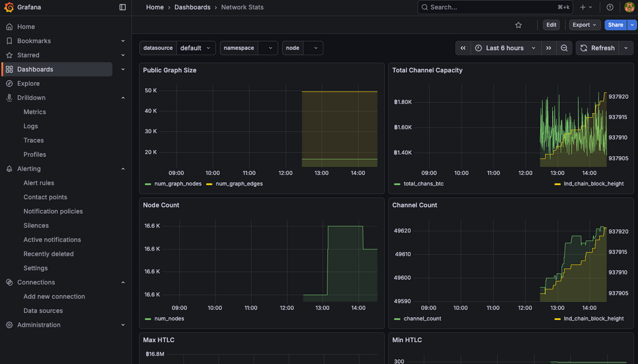Shift time range forward
The height and width of the screenshot is (364, 638).
[548, 48]
